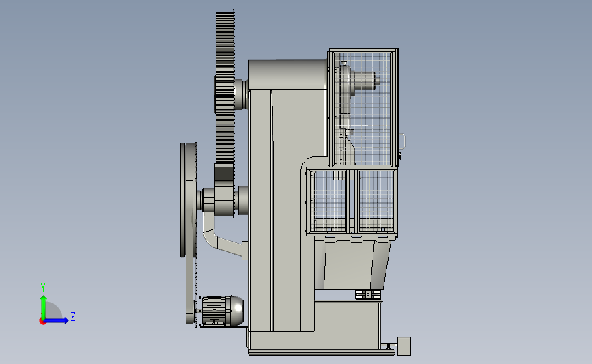Select the electric motor at the bottom
The width and height of the screenshot is (592, 364).
[223, 311]
